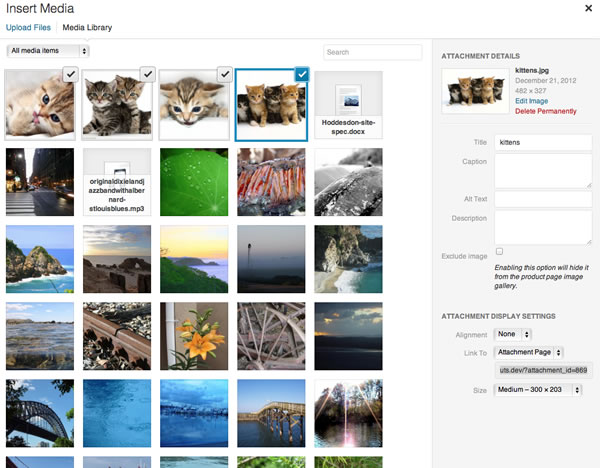Select the black and white rock thumbnail
The height and width of the screenshot is (468, 600).
tap(348, 182)
